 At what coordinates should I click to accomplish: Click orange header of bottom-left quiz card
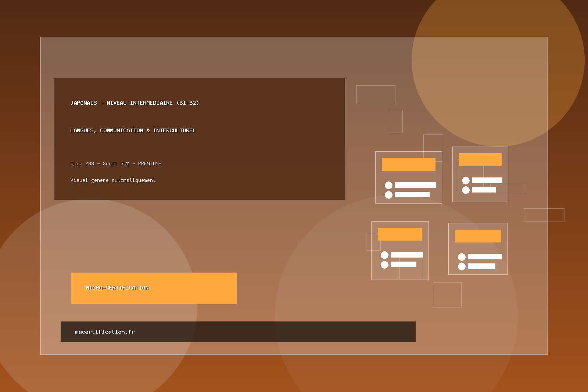400,234
